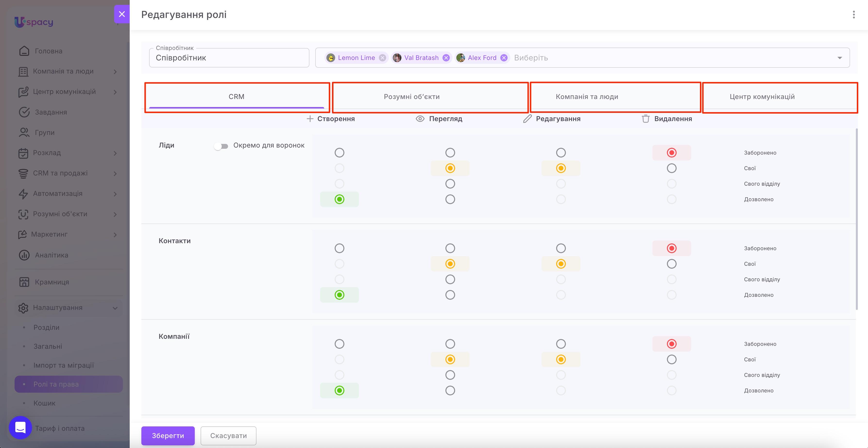Click the Крамниця store icon
Viewport: 868px width, 448px height.
(x=24, y=282)
